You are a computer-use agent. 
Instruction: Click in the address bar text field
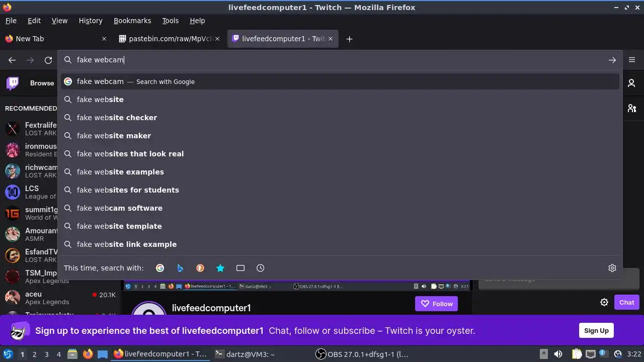click(x=340, y=60)
